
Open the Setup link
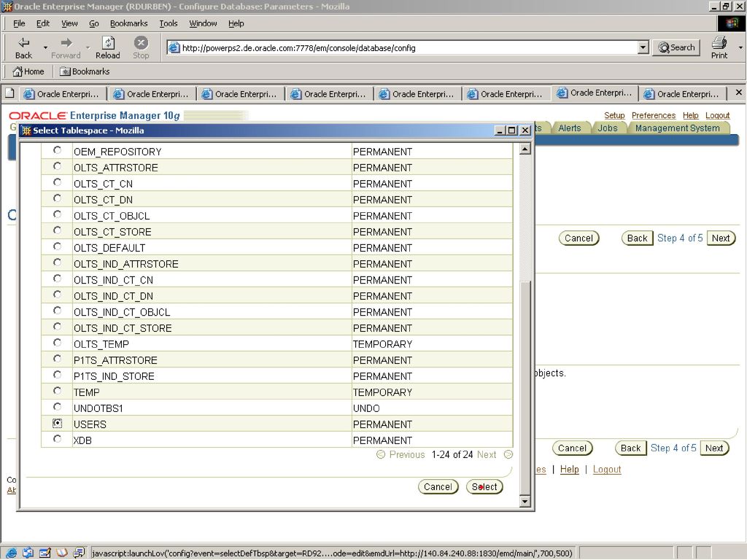tap(614, 115)
